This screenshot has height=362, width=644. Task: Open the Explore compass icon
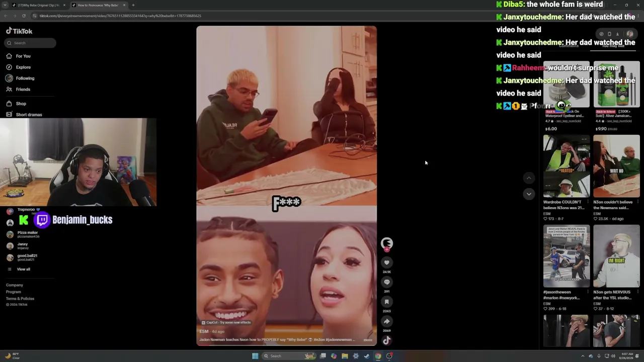tap(9, 67)
